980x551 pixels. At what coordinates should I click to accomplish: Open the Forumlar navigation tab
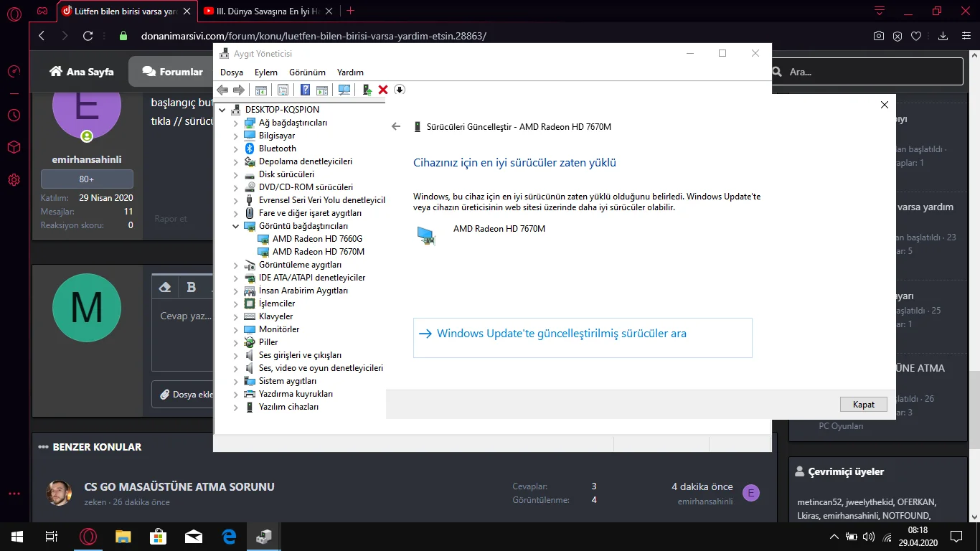coord(172,72)
